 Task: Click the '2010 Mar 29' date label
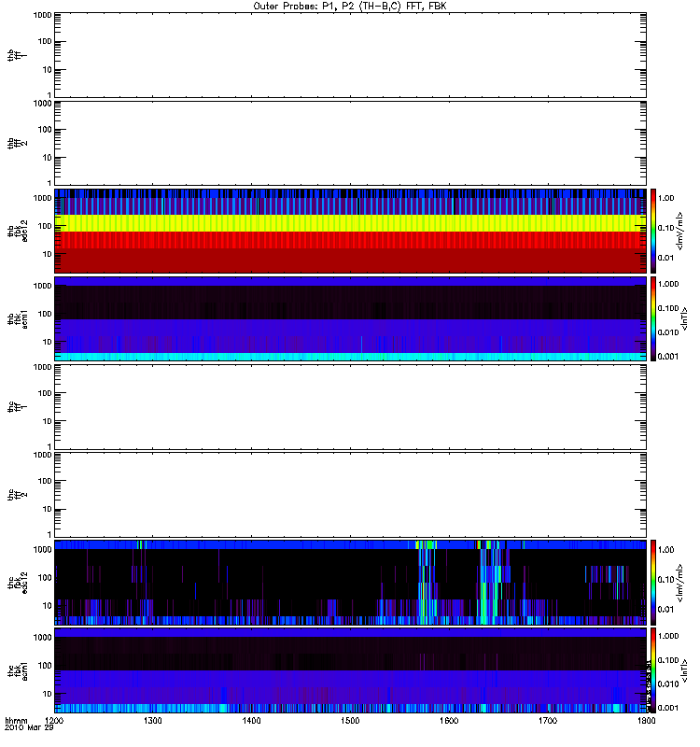coord(29,728)
